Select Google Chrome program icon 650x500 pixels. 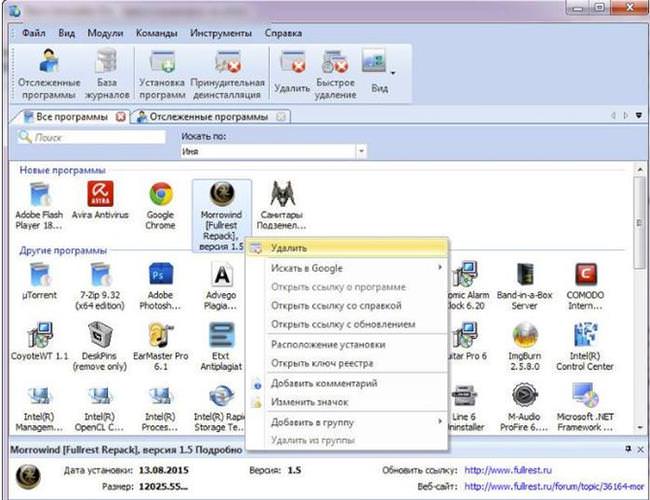tap(161, 206)
